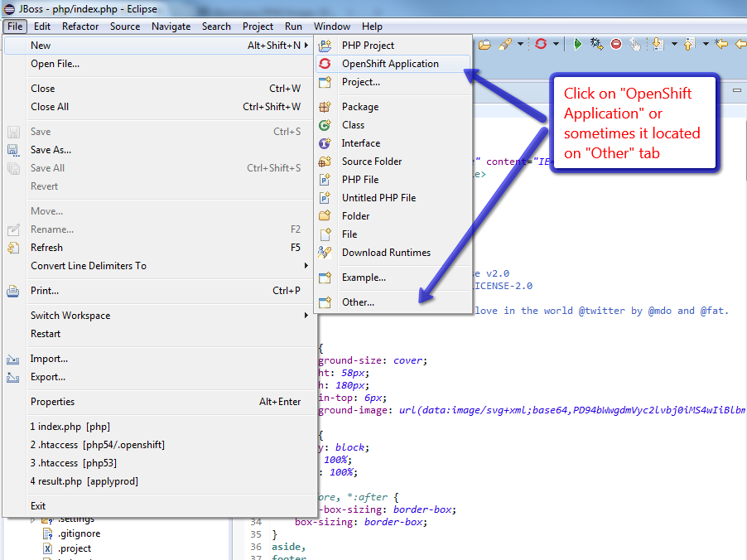Open dropdown arrow beside OpenShift toolbar icon

tap(556, 44)
